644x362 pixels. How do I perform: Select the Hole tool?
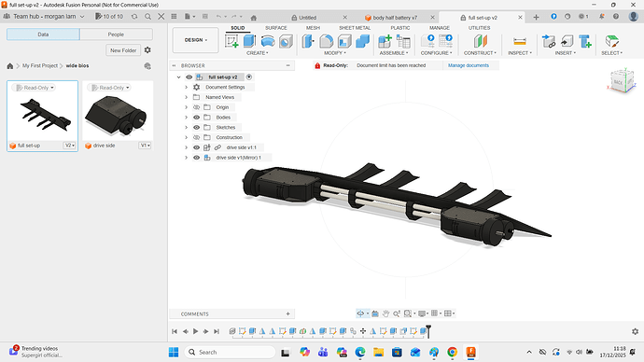click(x=286, y=41)
